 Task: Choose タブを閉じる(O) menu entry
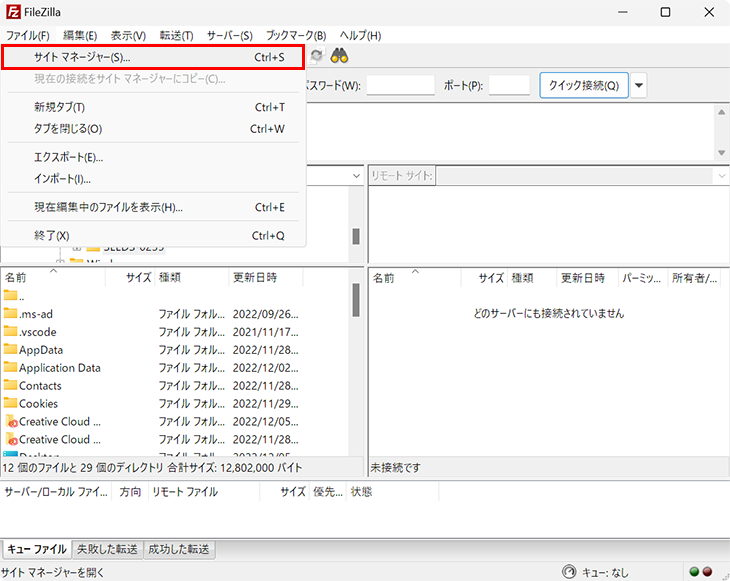coord(153,129)
